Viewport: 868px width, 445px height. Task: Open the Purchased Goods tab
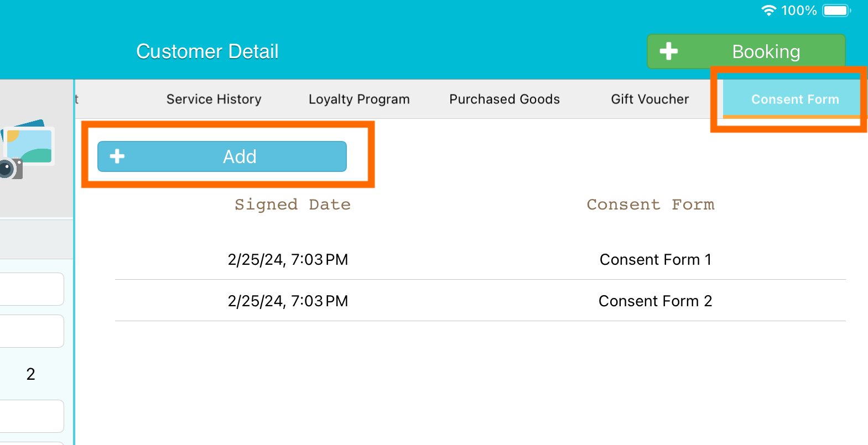[x=505, y=99]
